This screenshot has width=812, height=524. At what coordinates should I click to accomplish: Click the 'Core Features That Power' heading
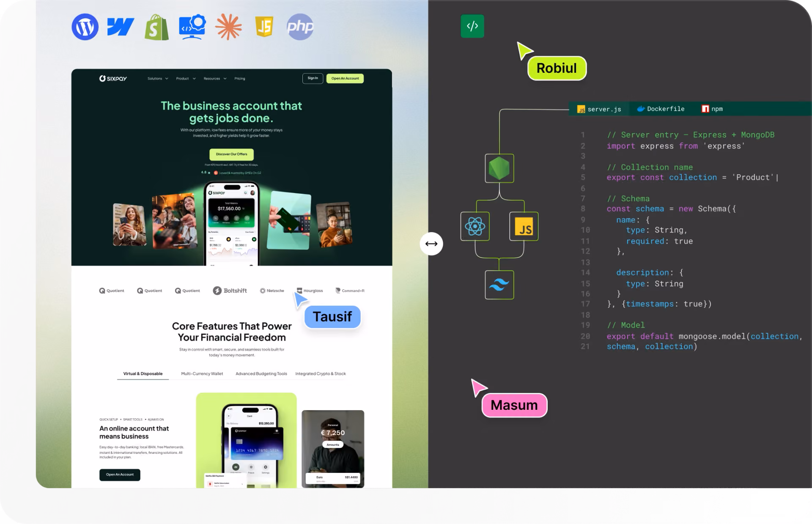(x=232, y=332)
